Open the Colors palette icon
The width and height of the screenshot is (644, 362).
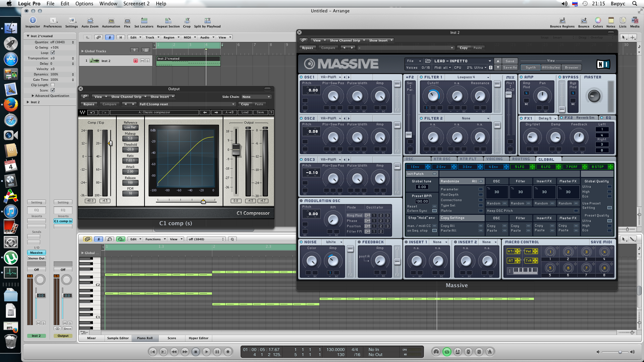point(598,21)
